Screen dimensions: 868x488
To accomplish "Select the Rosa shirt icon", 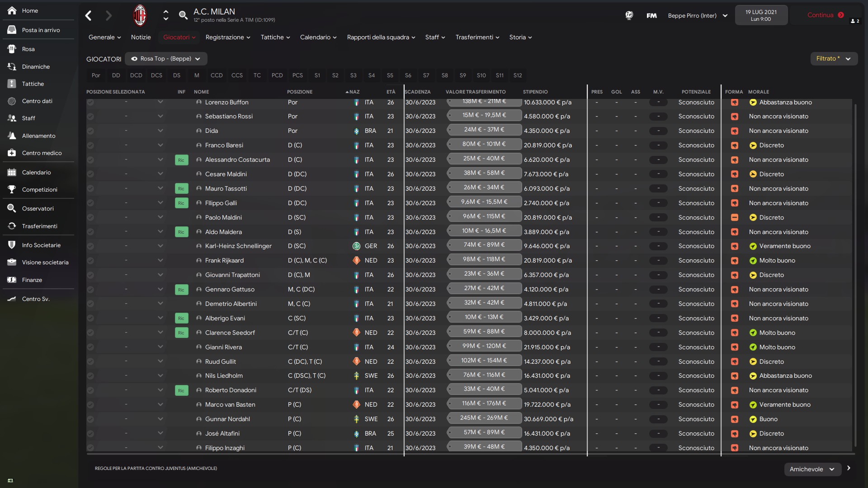I will (12, 49).
